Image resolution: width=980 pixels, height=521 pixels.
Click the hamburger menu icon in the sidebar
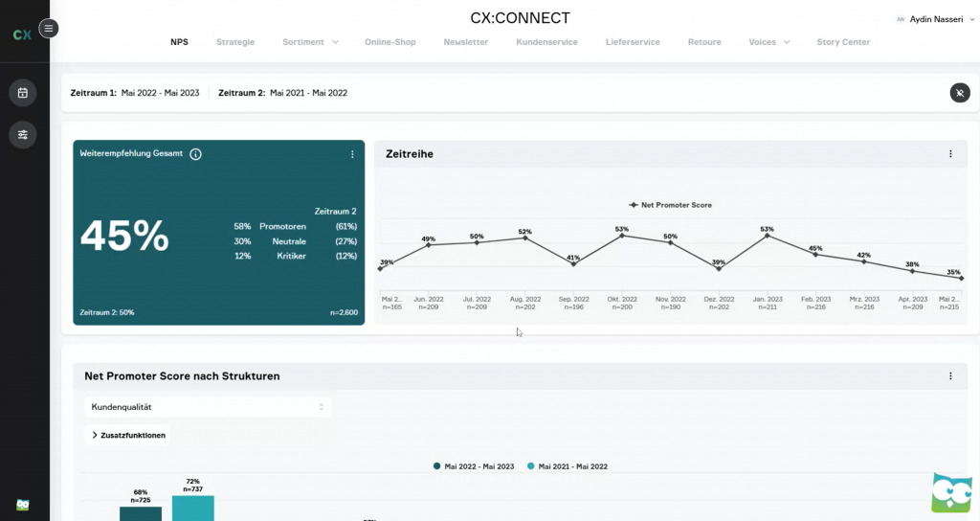click(x=49, y=29)
